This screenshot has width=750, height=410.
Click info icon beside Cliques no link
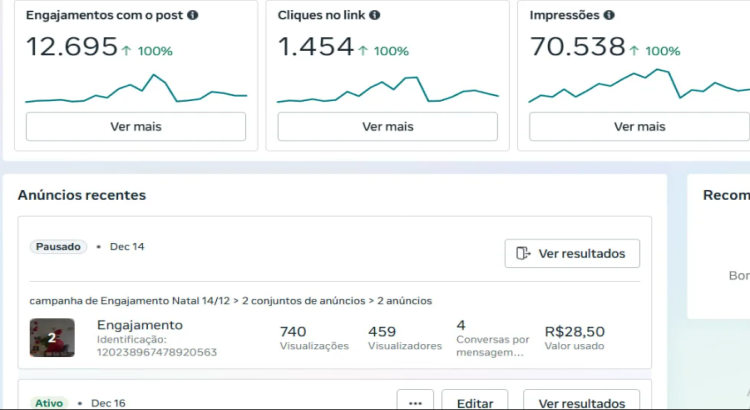375,15
